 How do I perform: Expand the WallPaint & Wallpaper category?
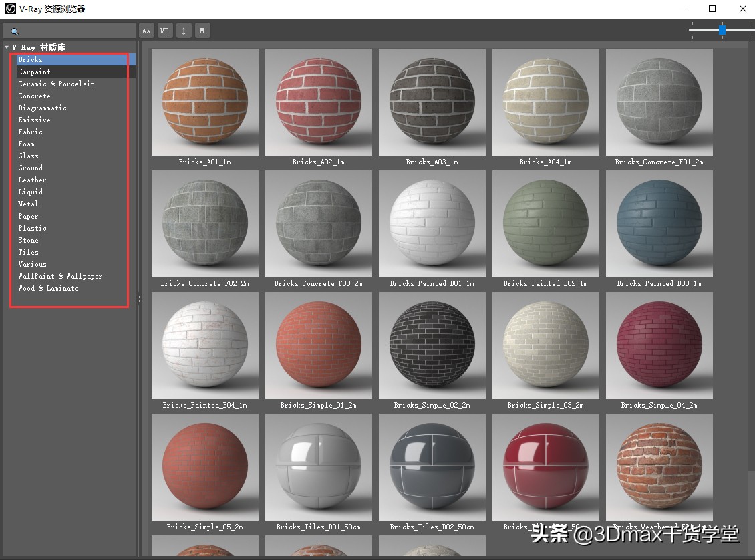click(x=60, y=276)
